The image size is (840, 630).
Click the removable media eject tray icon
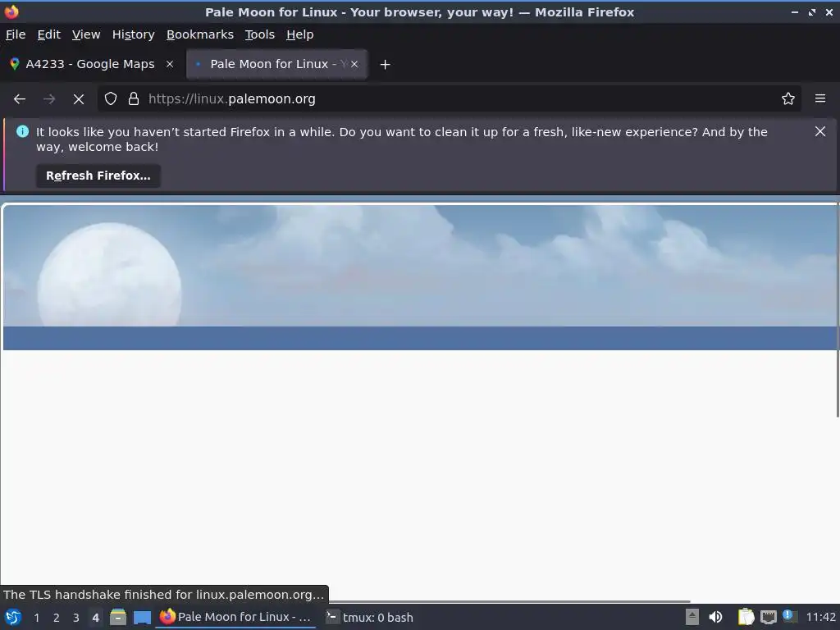pos(692,618)
